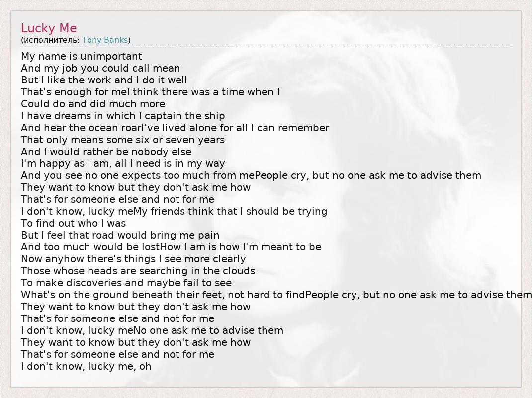Click the "I captain the ship" lyric line

click(x=123, y=116)
